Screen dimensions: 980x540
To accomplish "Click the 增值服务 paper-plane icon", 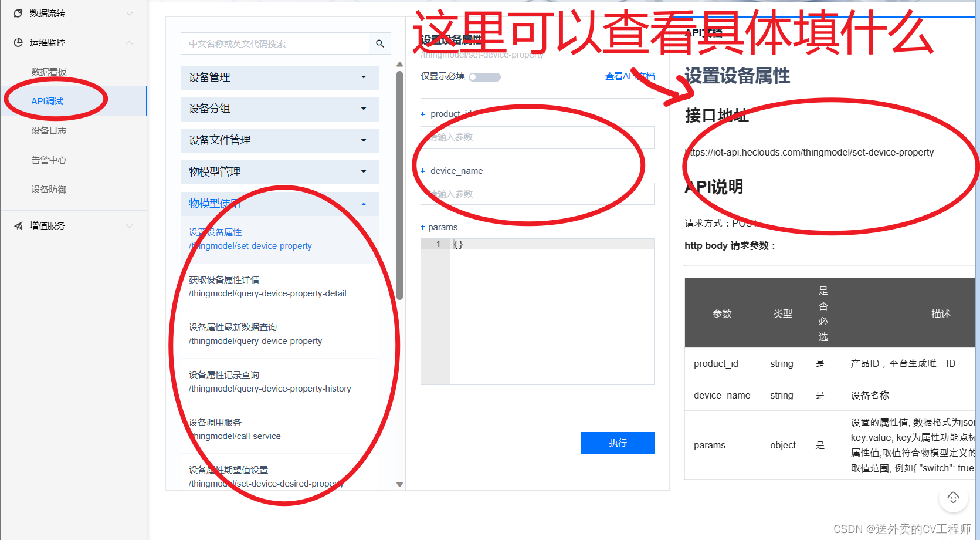I will (x=18, y=225).
